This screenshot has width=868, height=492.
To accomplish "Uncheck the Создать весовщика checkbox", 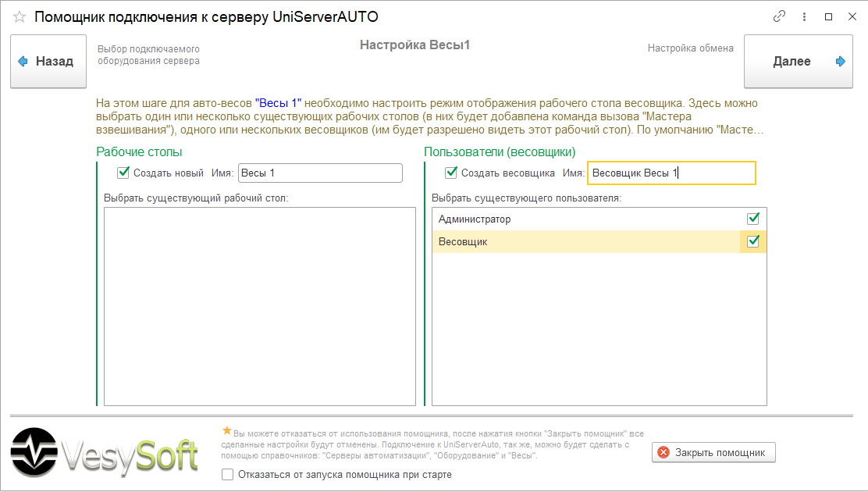I will (x=450, y=173).
